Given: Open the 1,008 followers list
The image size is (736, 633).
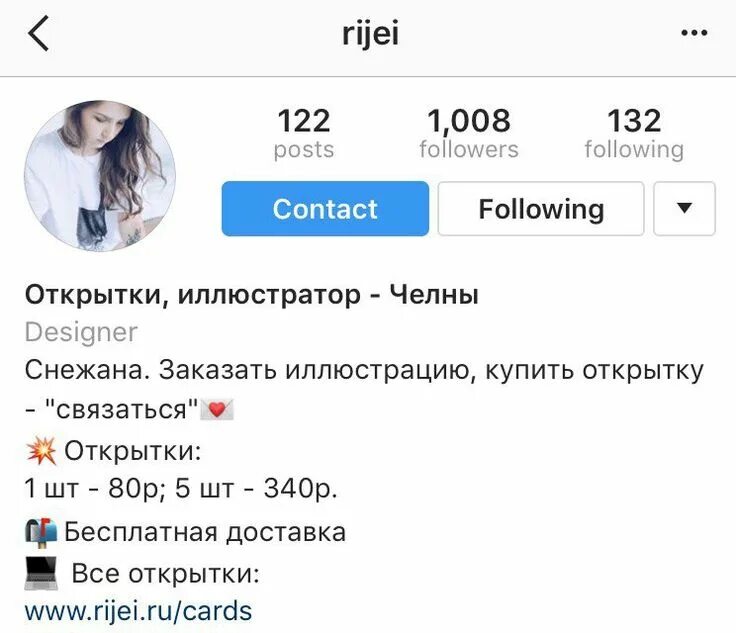Looking at the screenshot, I should point(469,133).
